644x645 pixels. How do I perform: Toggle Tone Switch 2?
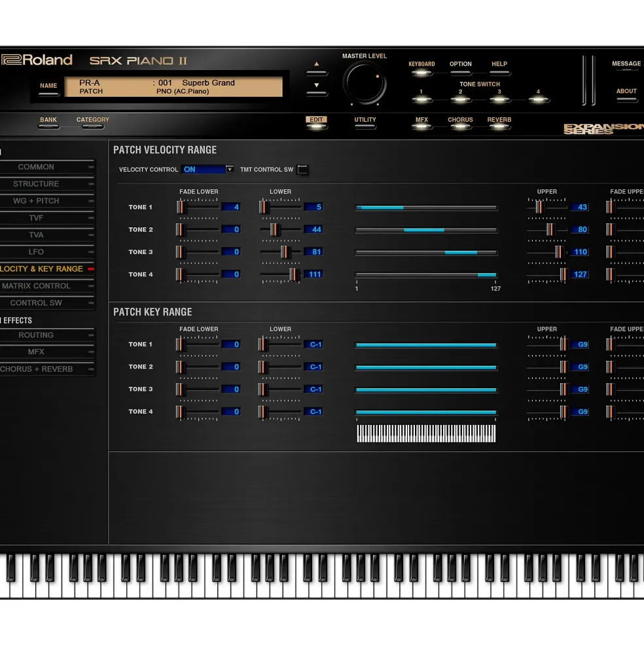460,100
